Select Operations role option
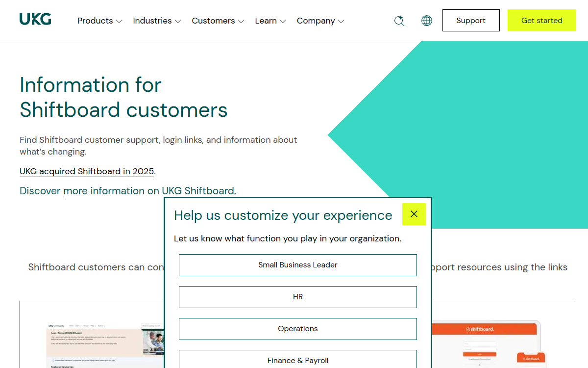Screen dimensions: 588x368 coord(298,329)
